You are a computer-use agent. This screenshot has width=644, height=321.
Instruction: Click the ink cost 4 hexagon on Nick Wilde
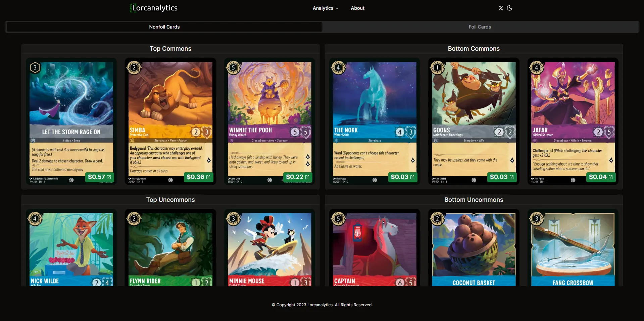pos(35,219)
